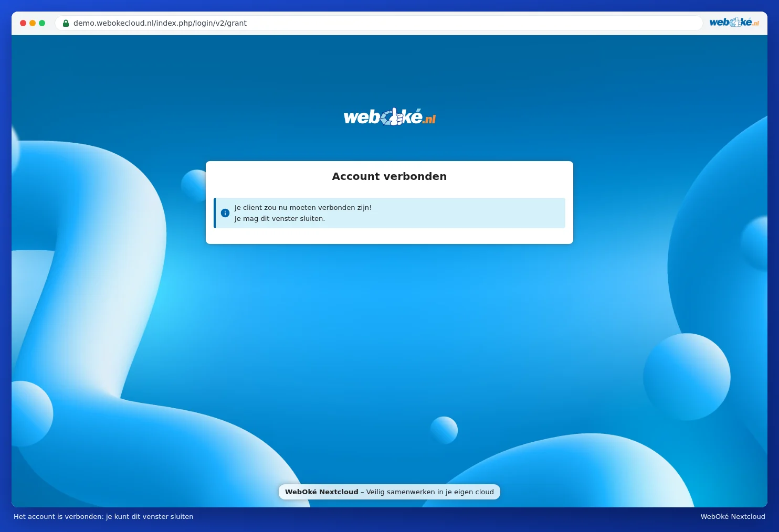Click the blue info icon in the notice

(x=225, y=213)
